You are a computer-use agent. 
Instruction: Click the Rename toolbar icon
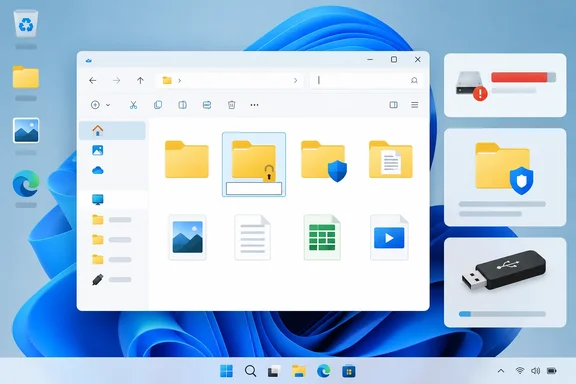(x=207, y=105)
